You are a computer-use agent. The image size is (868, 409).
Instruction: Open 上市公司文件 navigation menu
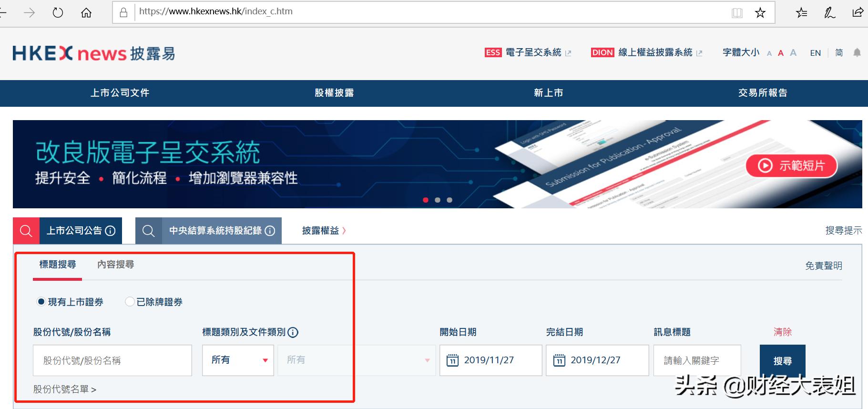coord(120,93)
